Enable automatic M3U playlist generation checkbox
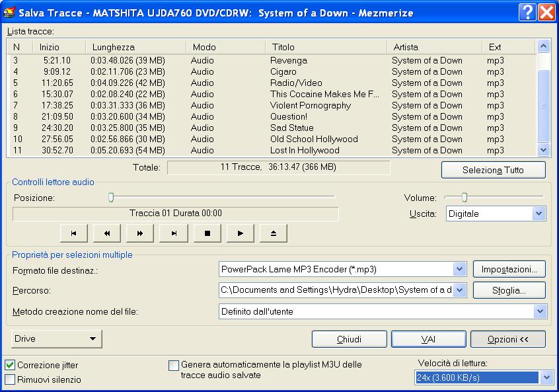The image size is (559, 392). click(174, 365)
